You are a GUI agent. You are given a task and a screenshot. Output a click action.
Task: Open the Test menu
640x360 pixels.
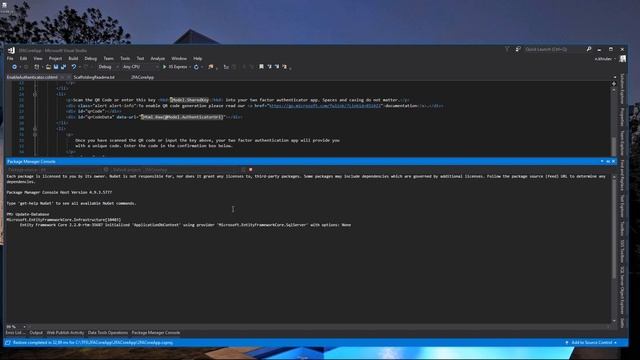[x=140, y=59]
